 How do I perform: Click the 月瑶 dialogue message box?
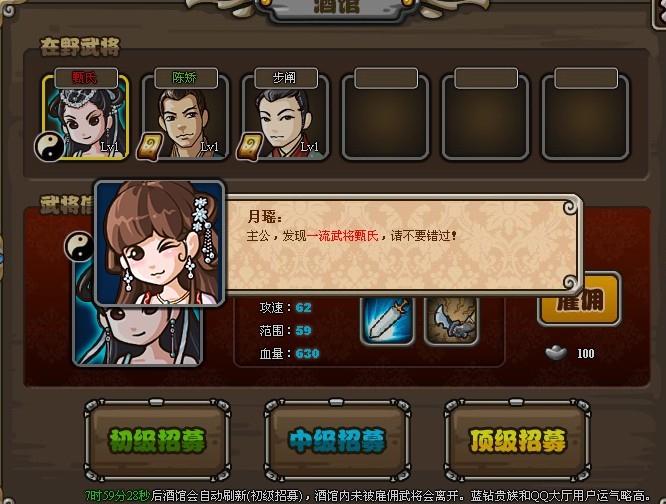click(x=402, y=245)
